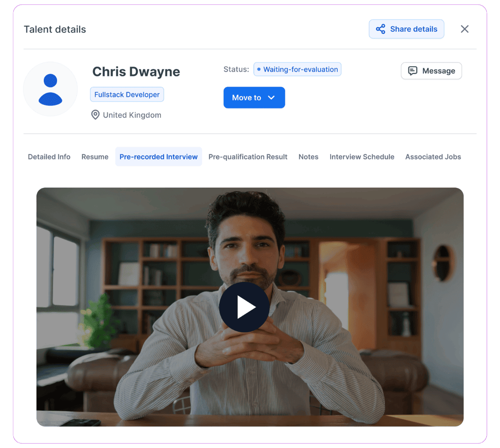500x448 pixels.
Task: Click the candidate name Chris Dwayne
Action: click(136, 72)
